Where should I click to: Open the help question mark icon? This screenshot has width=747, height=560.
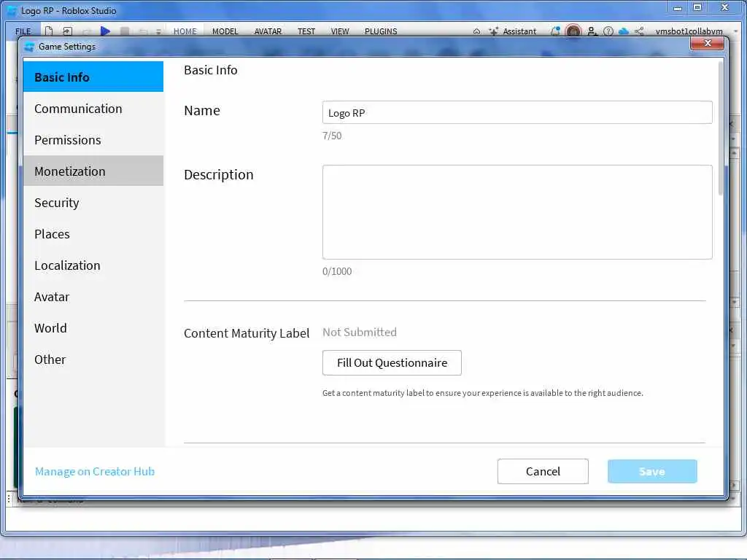pos(608,31)
